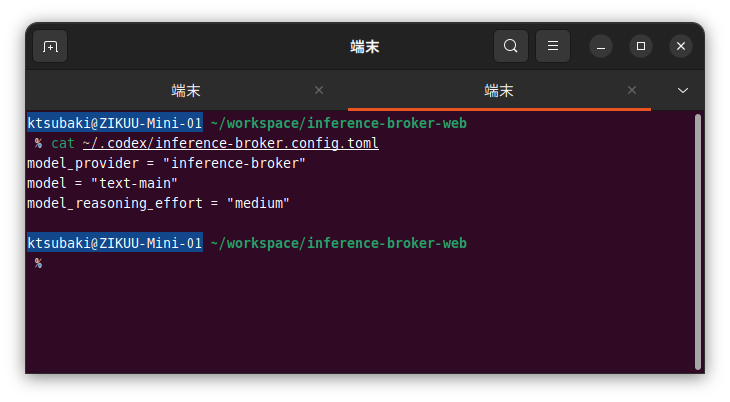Open the hamburger main menu
The image size is (730, 402).
tap(553, 46)
